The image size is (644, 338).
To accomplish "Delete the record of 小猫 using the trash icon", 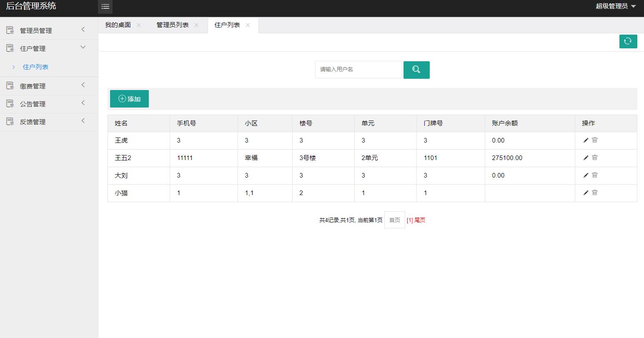I will [x=594, y=193].
